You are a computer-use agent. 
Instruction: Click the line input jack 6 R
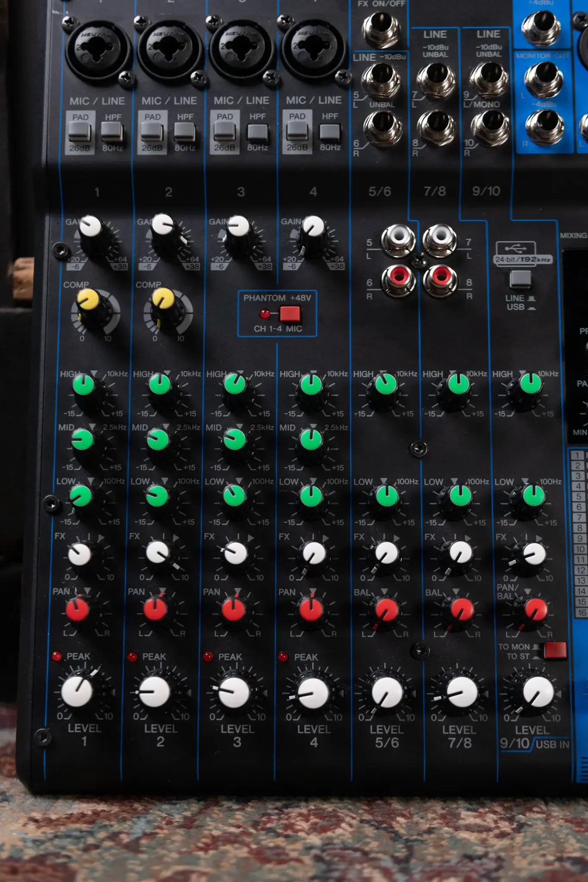click(382, 127)
